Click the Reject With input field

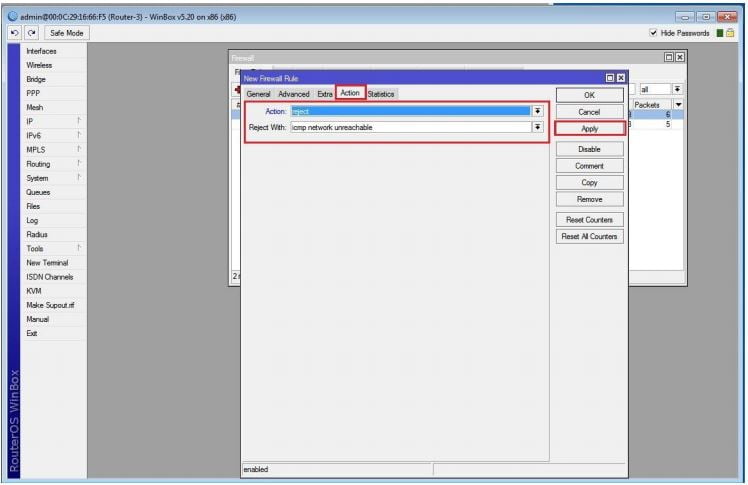tap(410, 127)
